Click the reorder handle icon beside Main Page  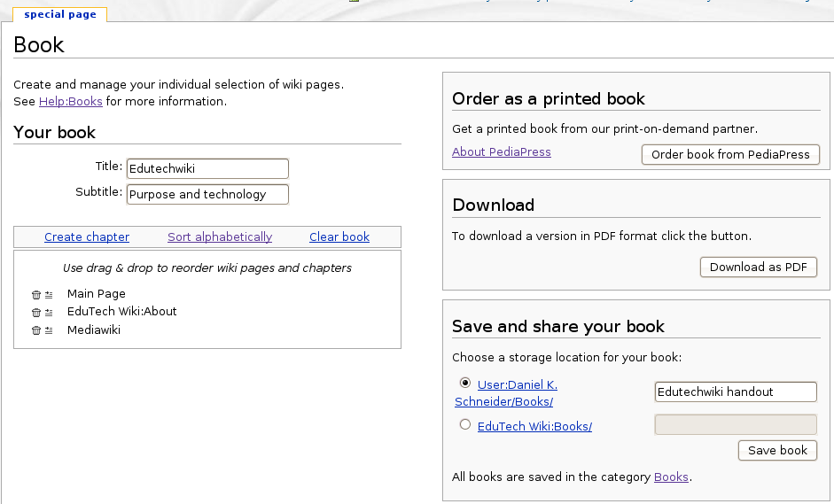[x=49, y=295]
